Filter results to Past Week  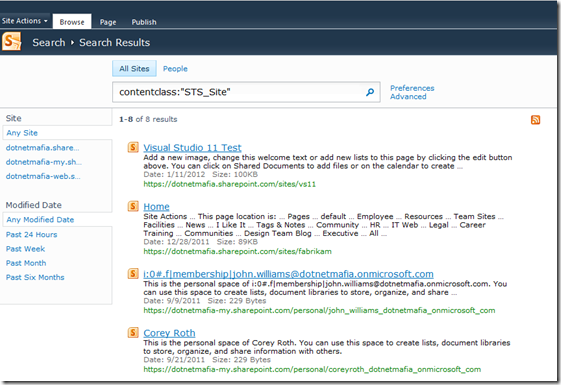tap(25, 249)
